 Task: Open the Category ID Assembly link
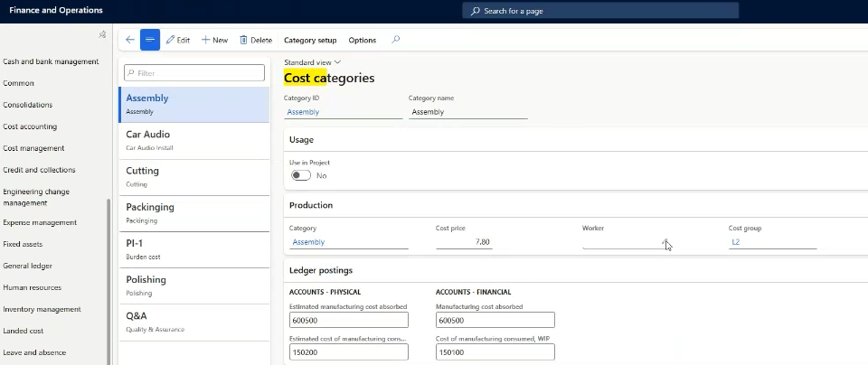click(x=303, y=112)
